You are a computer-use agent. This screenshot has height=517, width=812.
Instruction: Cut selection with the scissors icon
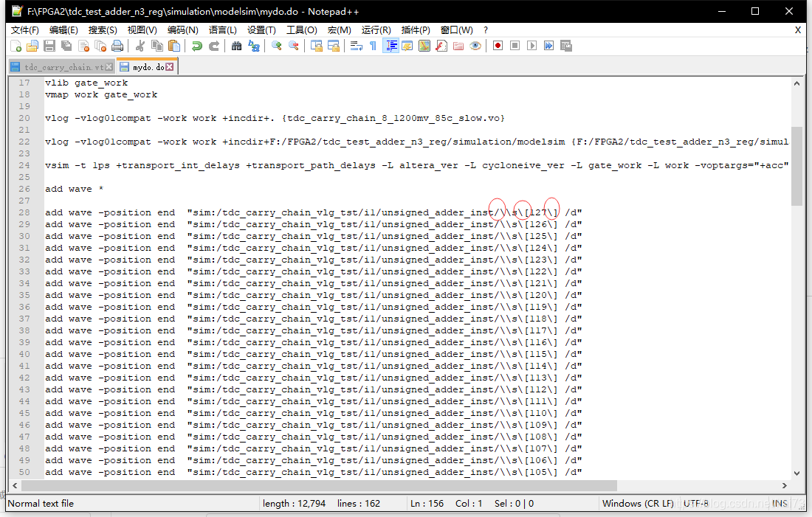[140, 46]
